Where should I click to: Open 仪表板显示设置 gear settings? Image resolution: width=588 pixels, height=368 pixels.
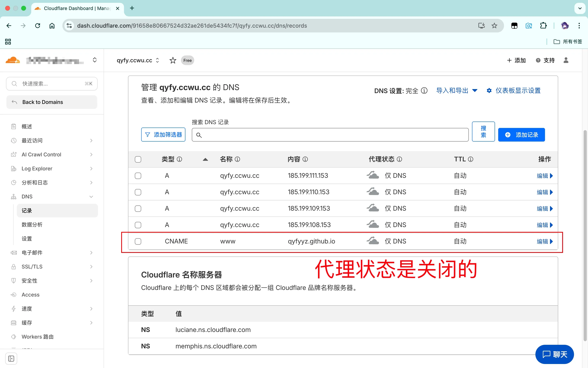[x=513, y=90]
